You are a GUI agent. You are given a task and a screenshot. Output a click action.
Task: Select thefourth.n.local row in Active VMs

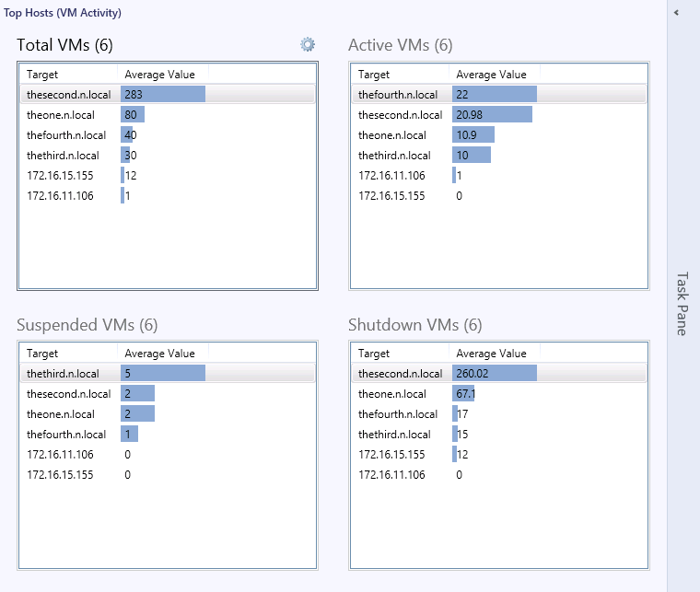coord(398,95)
